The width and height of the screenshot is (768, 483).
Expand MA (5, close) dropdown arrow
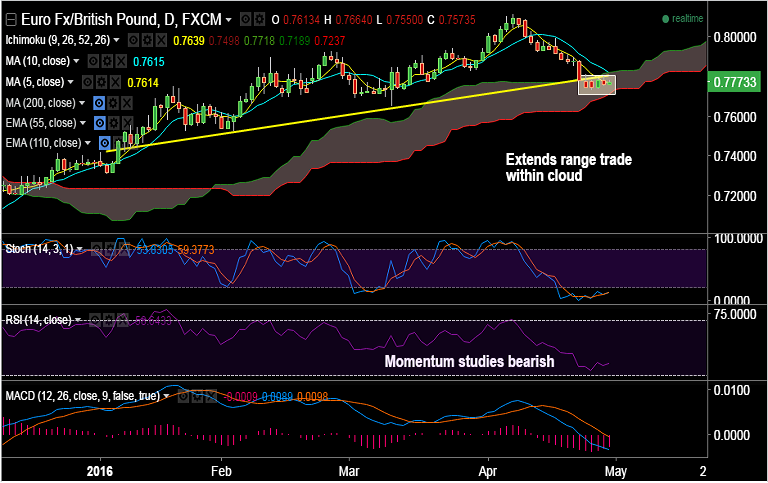pos(71,82)
